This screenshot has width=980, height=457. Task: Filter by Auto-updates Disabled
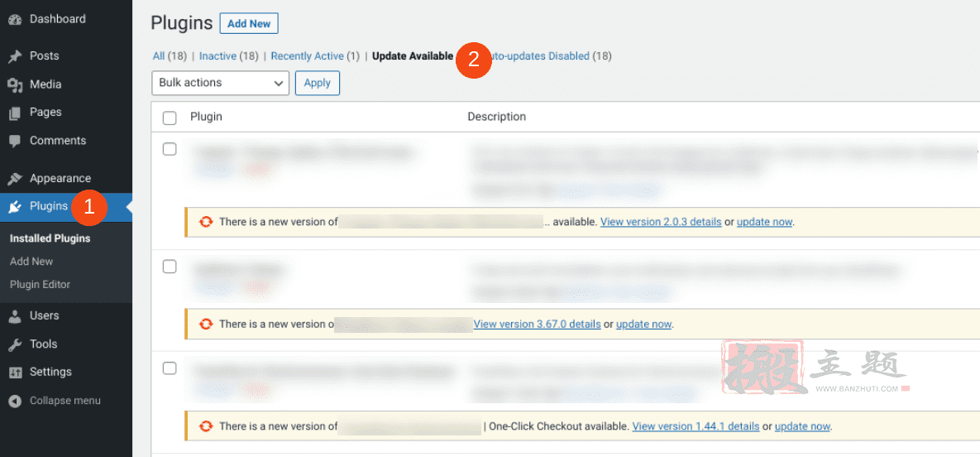pyautogui.click(x=540, y=56)
